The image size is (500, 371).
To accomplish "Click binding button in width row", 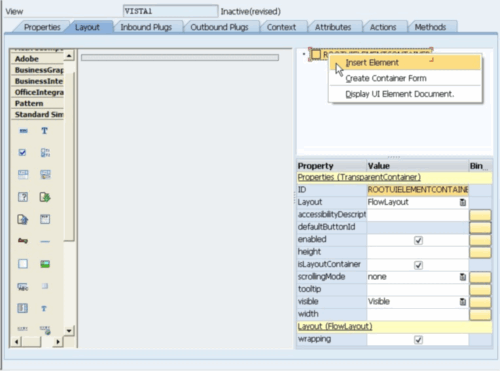I will pyautogui.click(x=480, y=314).
